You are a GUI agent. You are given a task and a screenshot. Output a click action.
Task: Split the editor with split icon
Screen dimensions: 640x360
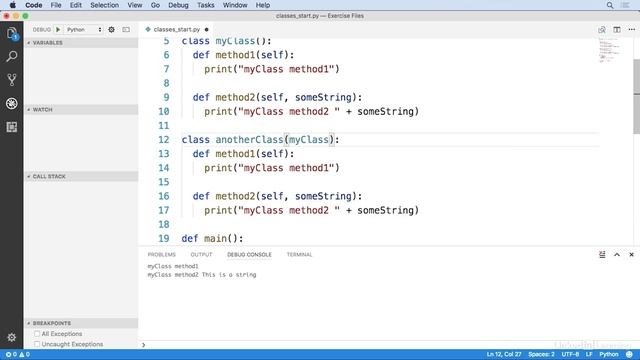pyautogui.click(x=617, y=29)
